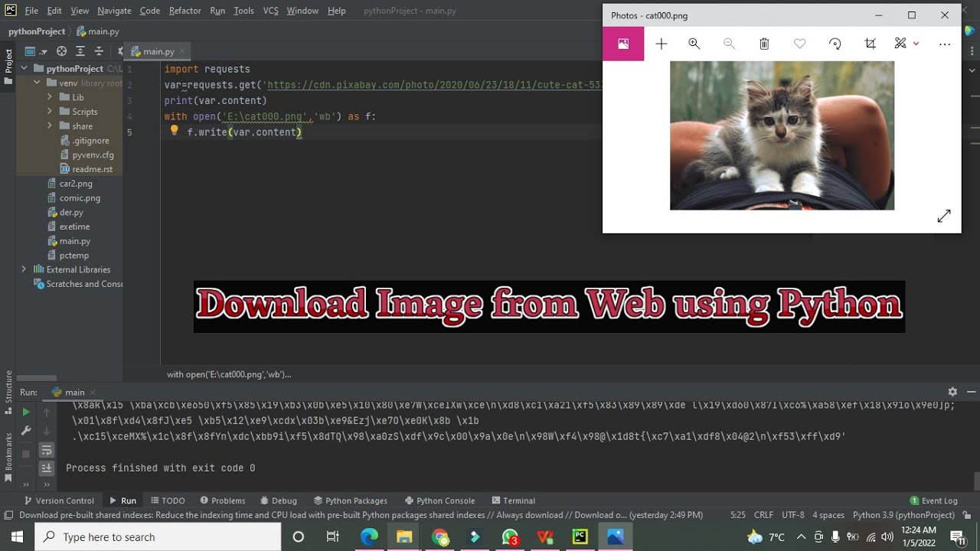Delete the photo using the trash icon
The width and height of the screenshot is (980, 551).
point(764,44)
